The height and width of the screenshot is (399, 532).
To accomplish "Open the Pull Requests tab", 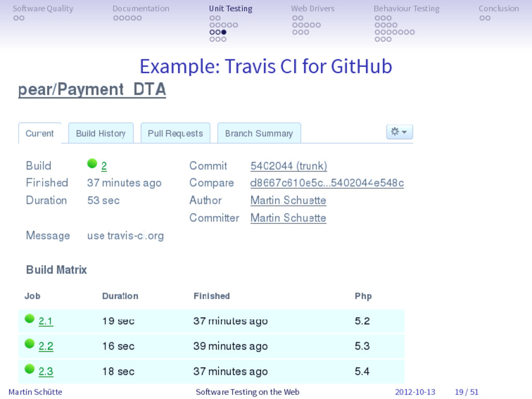I will click(x=176, y=134).
